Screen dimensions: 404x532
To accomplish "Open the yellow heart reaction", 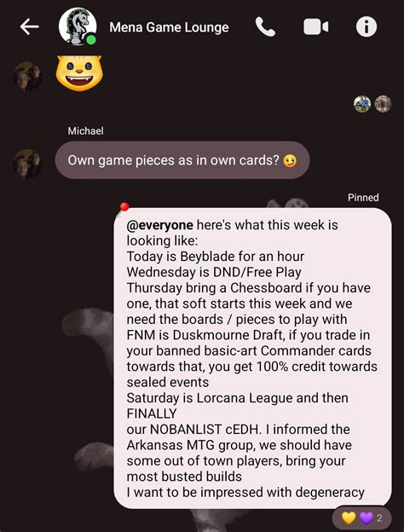I will 349,518.
